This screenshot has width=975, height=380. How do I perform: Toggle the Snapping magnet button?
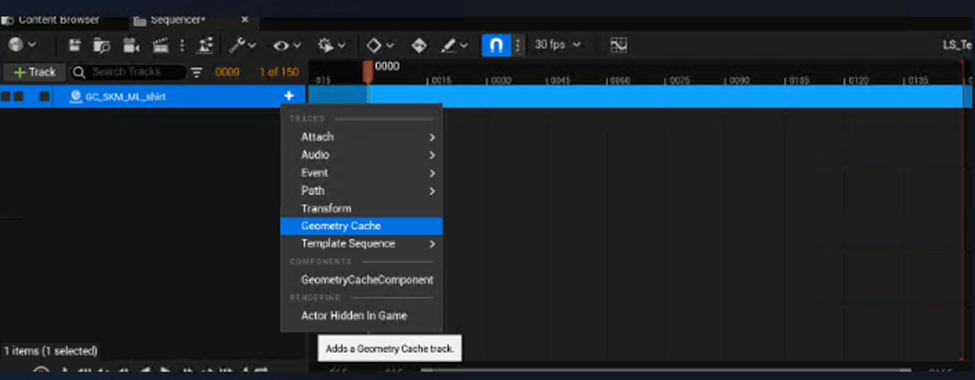click(x=496, y=45)
